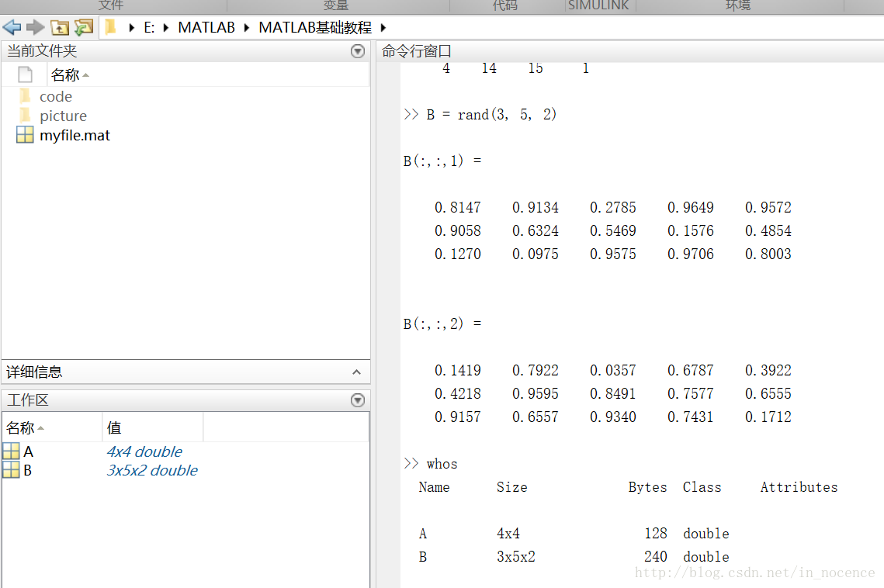Click the file type icon column header
This screenshot has height=588, width=884.
click(25, 75)
